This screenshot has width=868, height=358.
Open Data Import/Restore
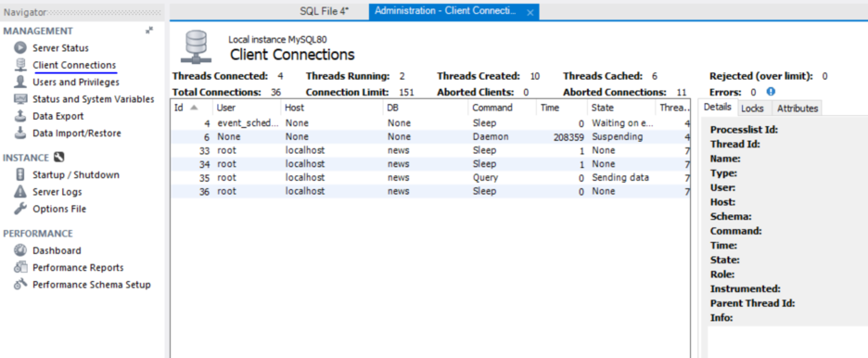click(76, 134)
